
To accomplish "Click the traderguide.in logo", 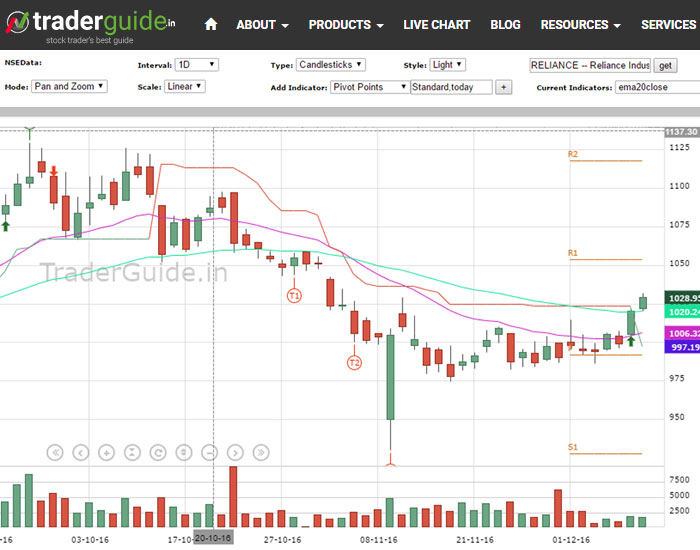I will (91, 25).
